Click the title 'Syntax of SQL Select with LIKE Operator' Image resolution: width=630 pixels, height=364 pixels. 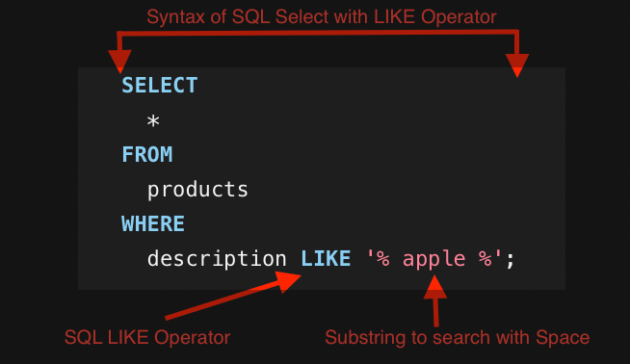322,17
